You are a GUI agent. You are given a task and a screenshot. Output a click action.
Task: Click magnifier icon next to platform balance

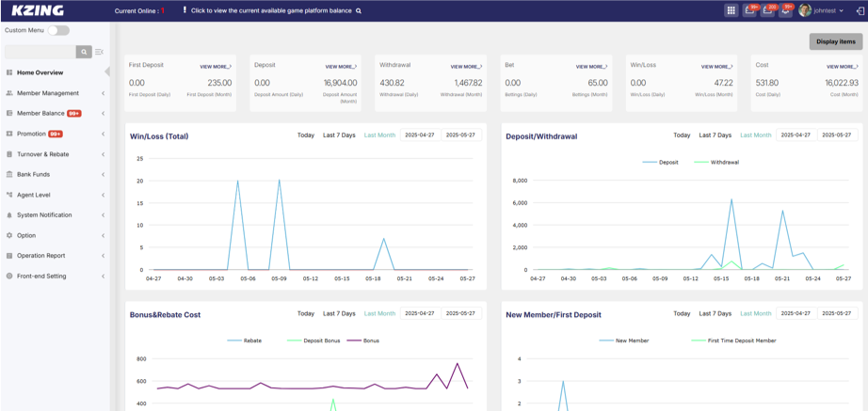pos(359,11)
